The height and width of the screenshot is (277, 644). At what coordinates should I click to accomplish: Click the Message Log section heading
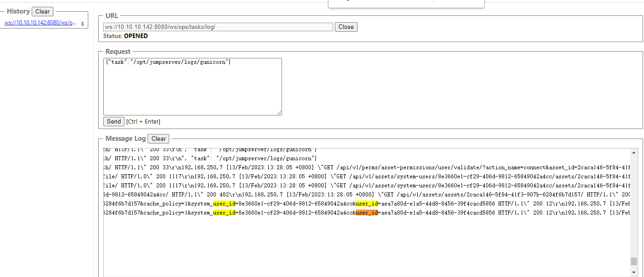(x=125, y=138)
